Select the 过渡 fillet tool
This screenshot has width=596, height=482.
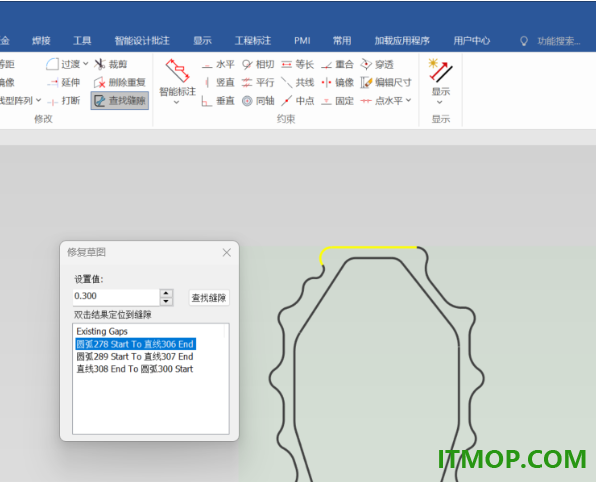coord(62,64)
